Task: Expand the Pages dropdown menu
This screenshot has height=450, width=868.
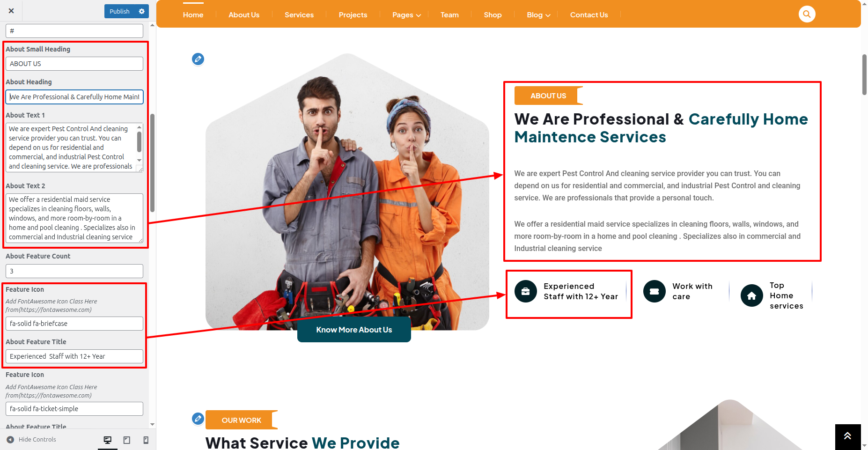Action: pos(406,15)
